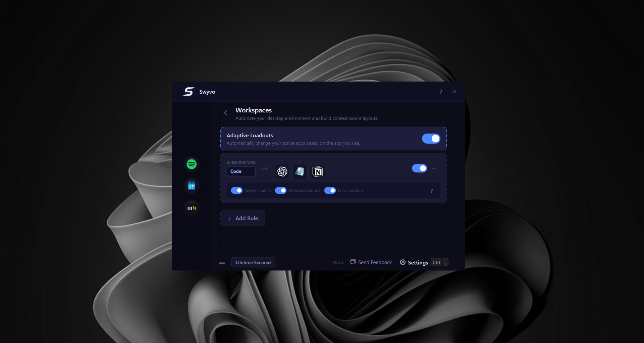
Task: Go back from the Workspaces page
Action: 226,113
